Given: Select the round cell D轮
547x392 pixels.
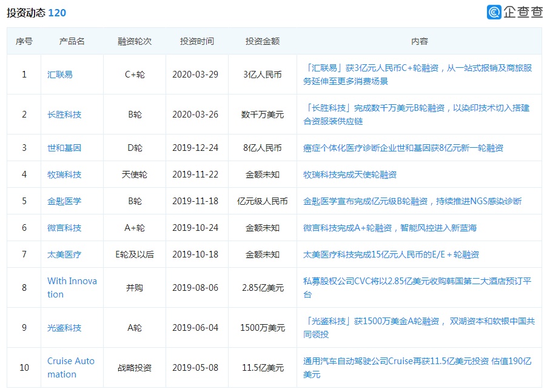Looking at the screenshot, I should [x=135, y=148].
